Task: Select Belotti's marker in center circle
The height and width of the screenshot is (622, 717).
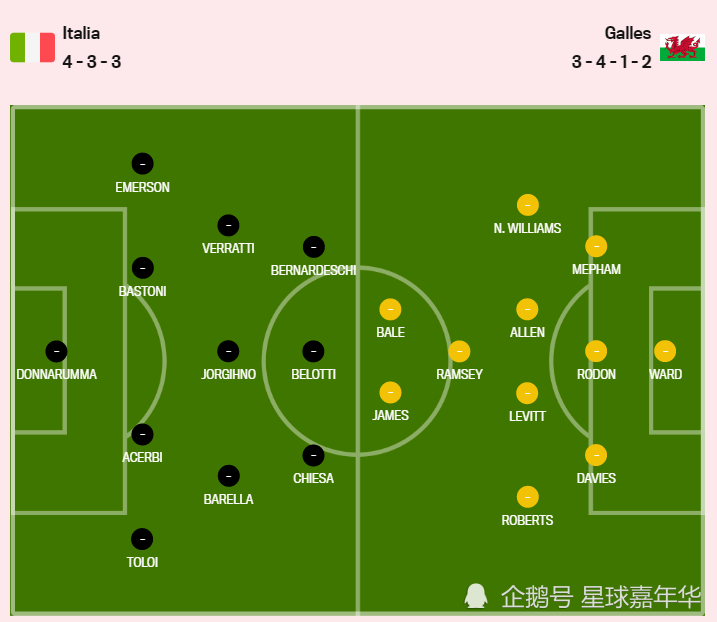Action: click(x=313, y=351)
